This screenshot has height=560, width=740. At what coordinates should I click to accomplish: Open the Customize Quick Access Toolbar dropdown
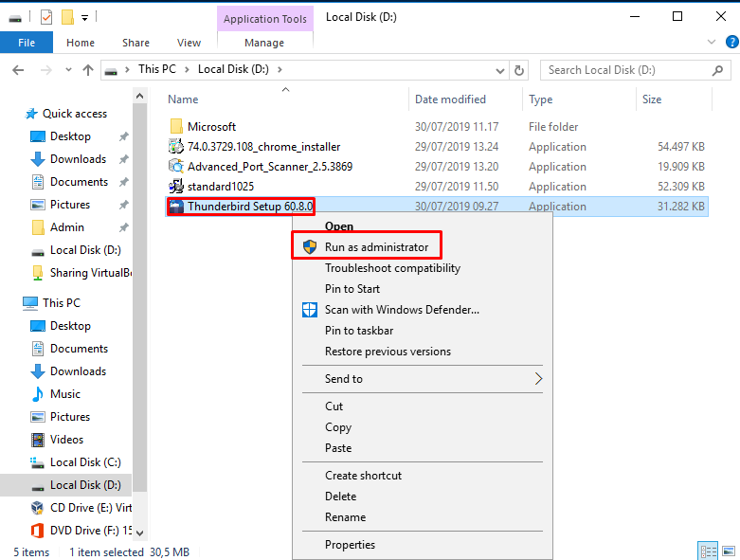pyautogui.click(x=85, y=18)
